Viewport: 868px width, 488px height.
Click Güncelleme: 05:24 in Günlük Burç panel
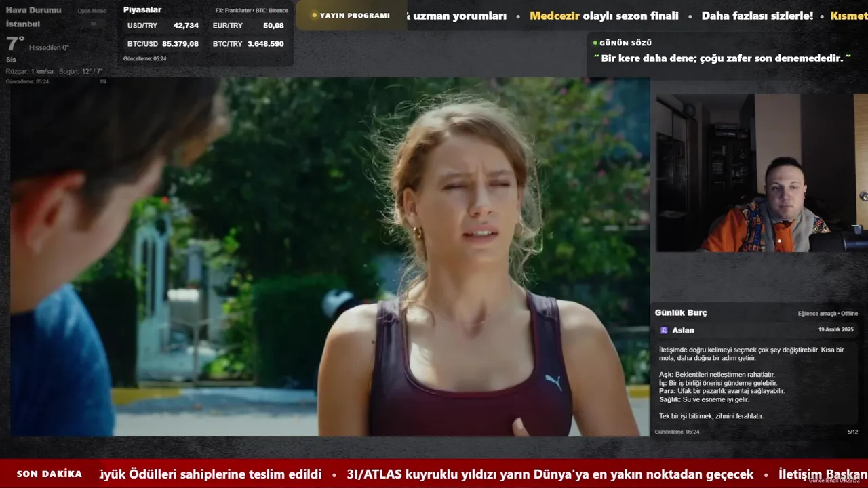click(x=677, y=432)
